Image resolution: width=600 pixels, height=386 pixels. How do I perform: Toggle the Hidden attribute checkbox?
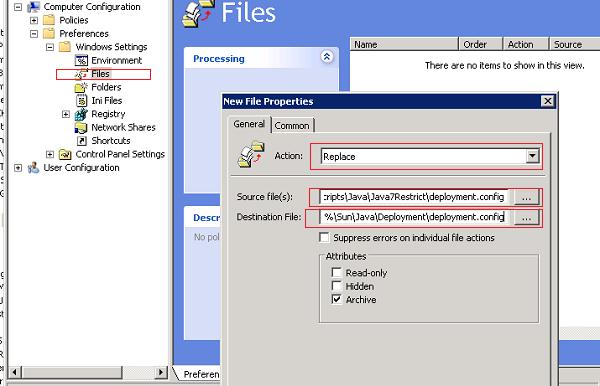(336, 286)
